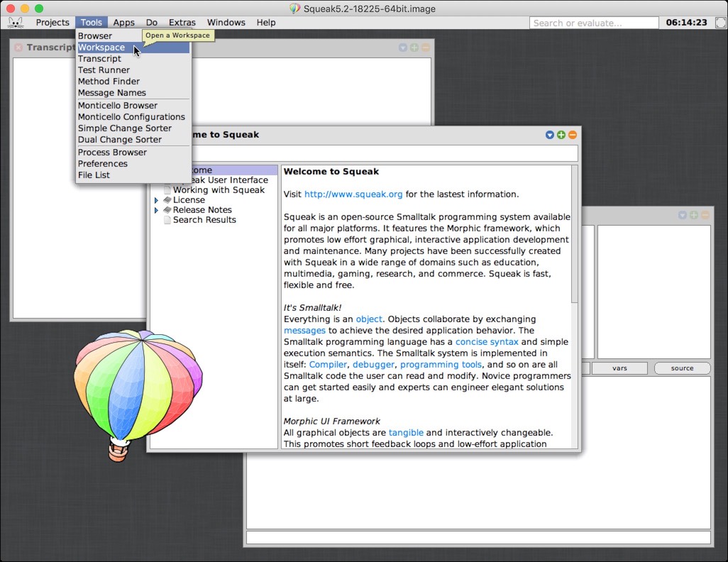
Task: Follow the 'messages' link
Action: point(304,330)
